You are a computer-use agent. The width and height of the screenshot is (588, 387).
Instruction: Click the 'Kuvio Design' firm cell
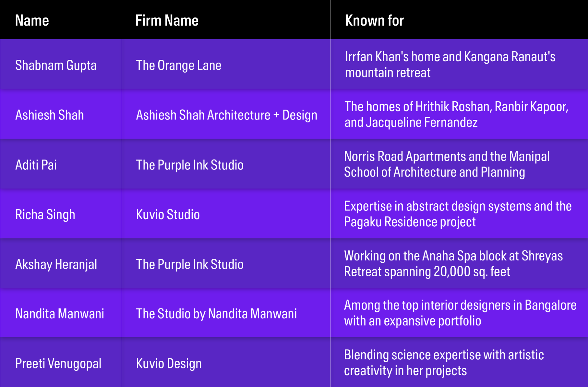169,364
